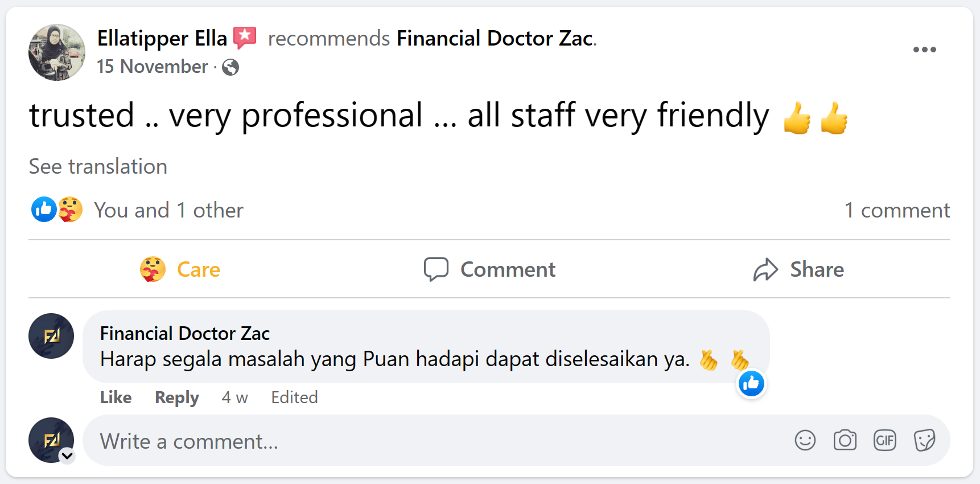
Task: Click the reaction emojis beside 'You and 1 other'
Action: (57, 210)
